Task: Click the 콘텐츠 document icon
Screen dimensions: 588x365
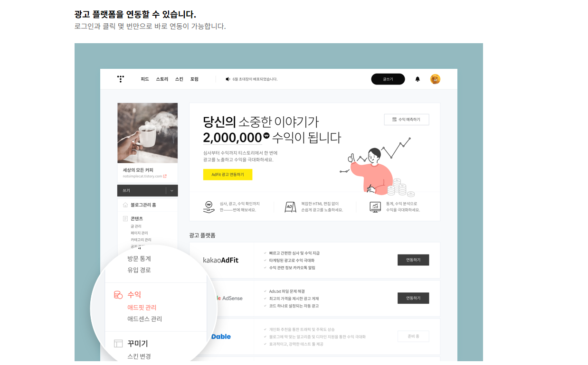Action: click(x=125, y=219)
